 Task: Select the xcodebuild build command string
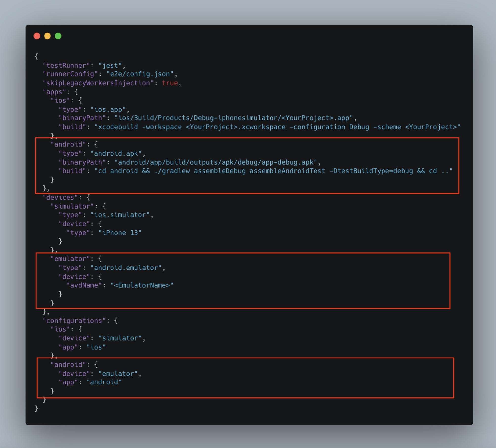click(x=277, y=127)
